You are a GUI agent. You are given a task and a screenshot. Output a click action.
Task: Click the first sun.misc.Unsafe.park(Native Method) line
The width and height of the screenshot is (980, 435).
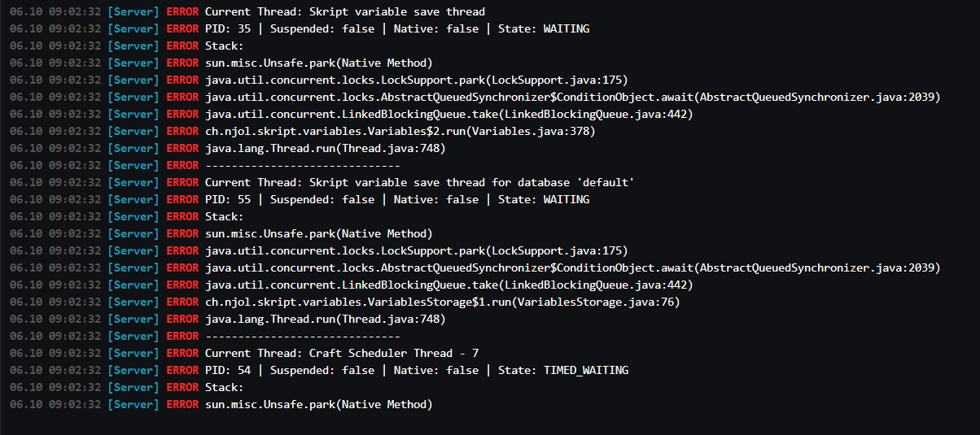click(221, 63)
